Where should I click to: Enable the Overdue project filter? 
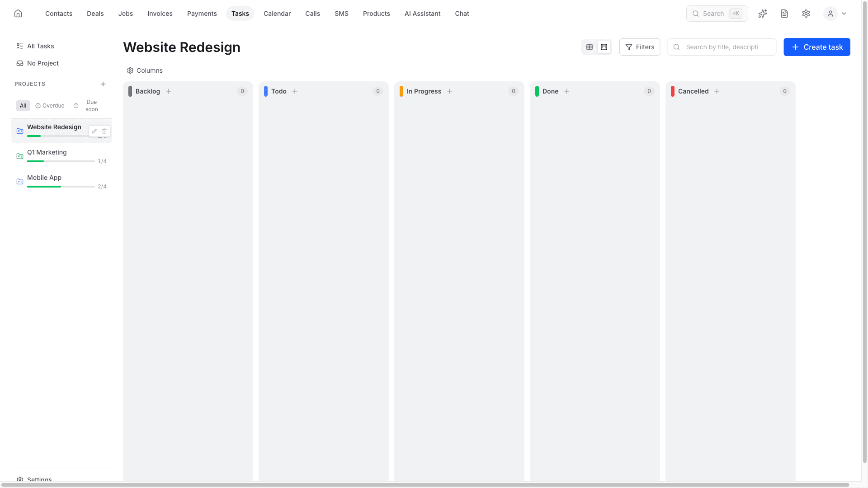coord(50,106)
